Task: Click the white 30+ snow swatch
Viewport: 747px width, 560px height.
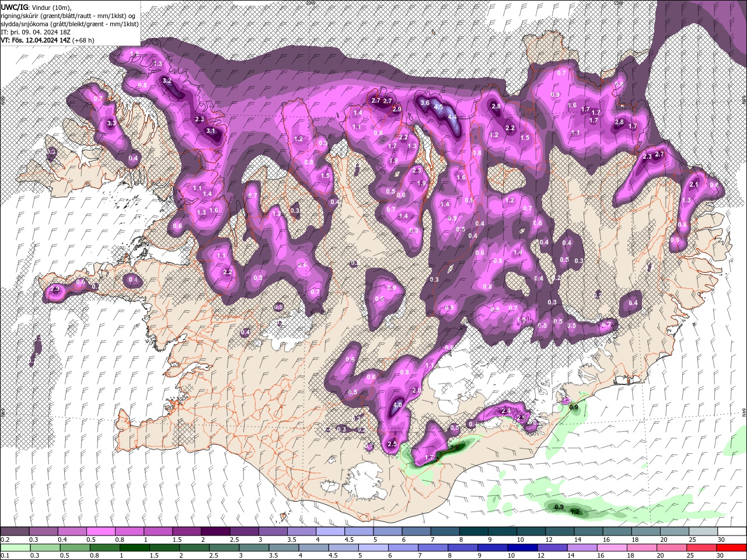Action: 731,531
